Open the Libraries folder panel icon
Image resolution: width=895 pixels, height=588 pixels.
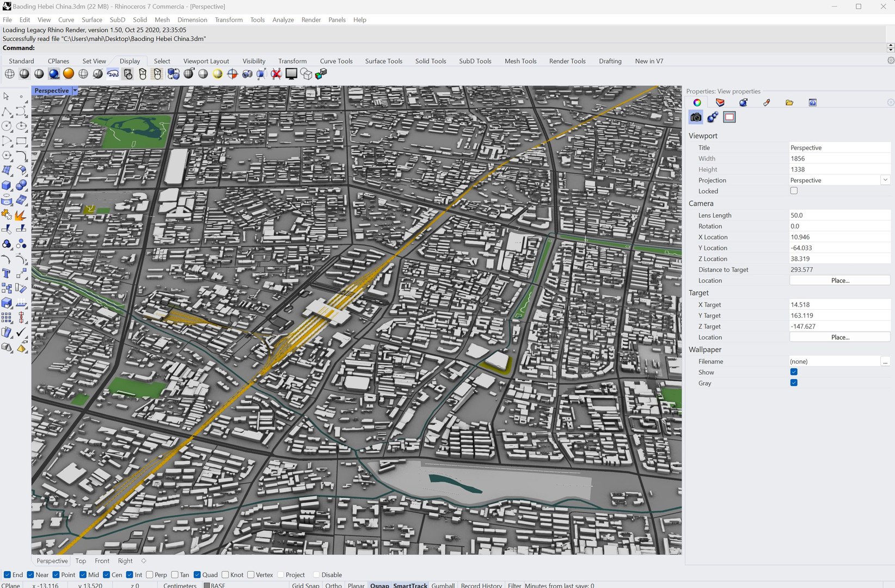click(789, 102)
